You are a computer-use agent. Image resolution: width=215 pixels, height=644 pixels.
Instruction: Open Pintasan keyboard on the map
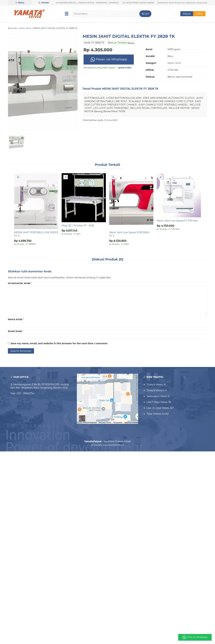90,422
